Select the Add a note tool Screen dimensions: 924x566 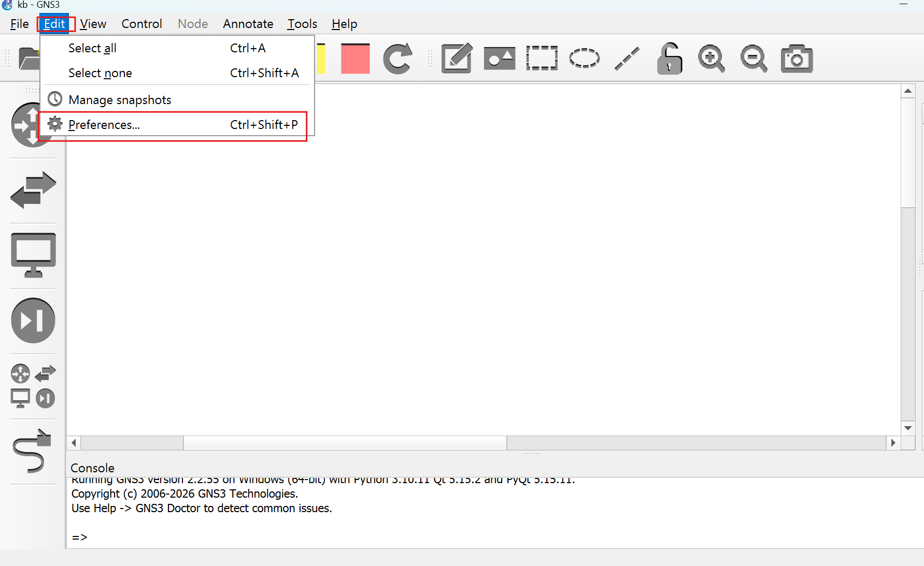click(457, 59)
